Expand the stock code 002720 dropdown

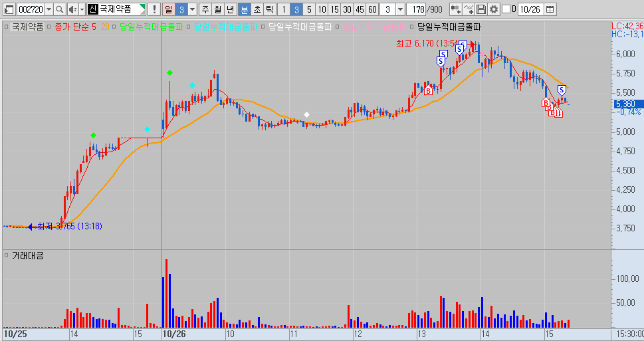click(49, 9)
